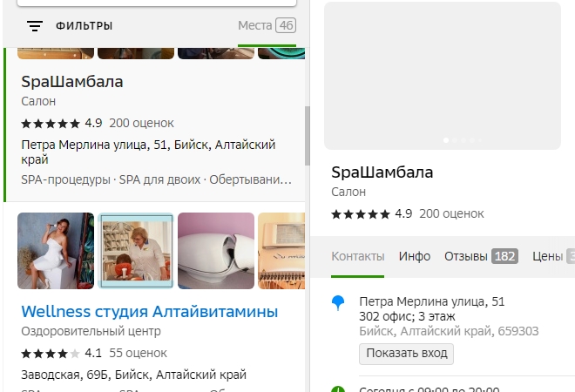Switch to the Инфо tab
Image resolution: width=575 pixels, height=392 pixels.
click(415, 256)
